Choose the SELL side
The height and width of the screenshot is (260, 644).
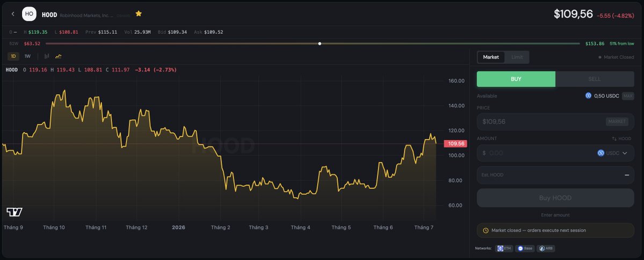pos(594,79)
